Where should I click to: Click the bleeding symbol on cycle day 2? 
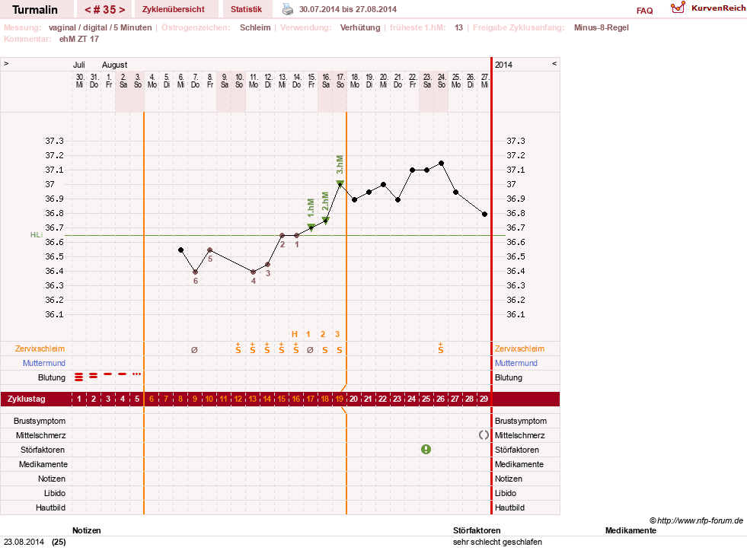(x=94, y=376)
